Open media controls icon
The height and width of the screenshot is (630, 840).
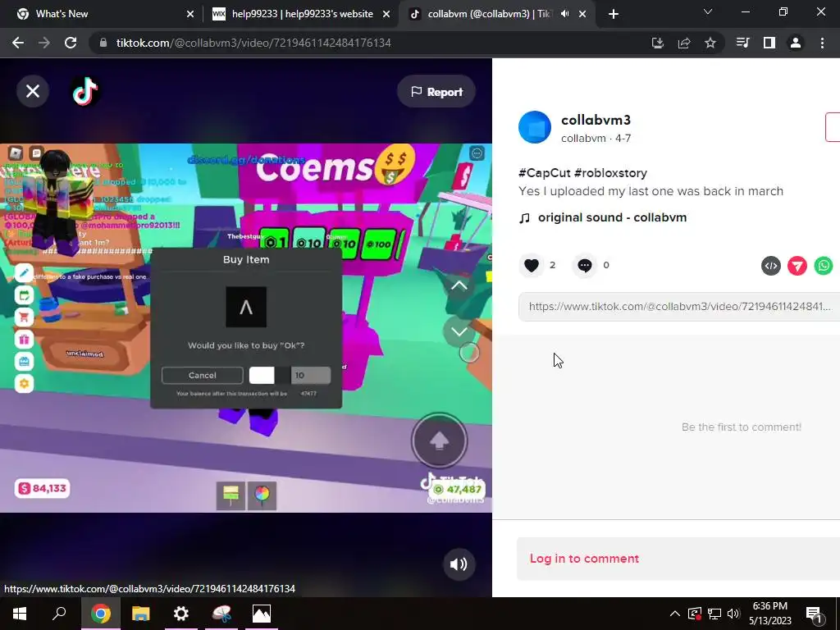pos(743,43)
